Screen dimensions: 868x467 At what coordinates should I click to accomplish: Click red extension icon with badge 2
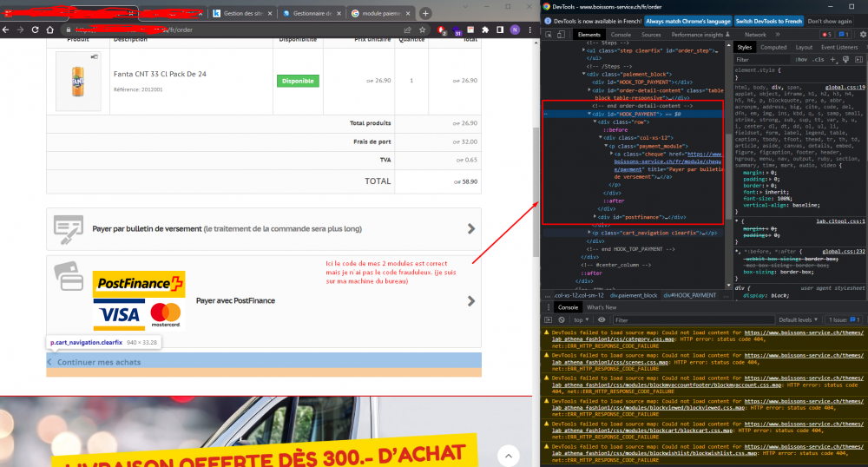click(442, 30)
